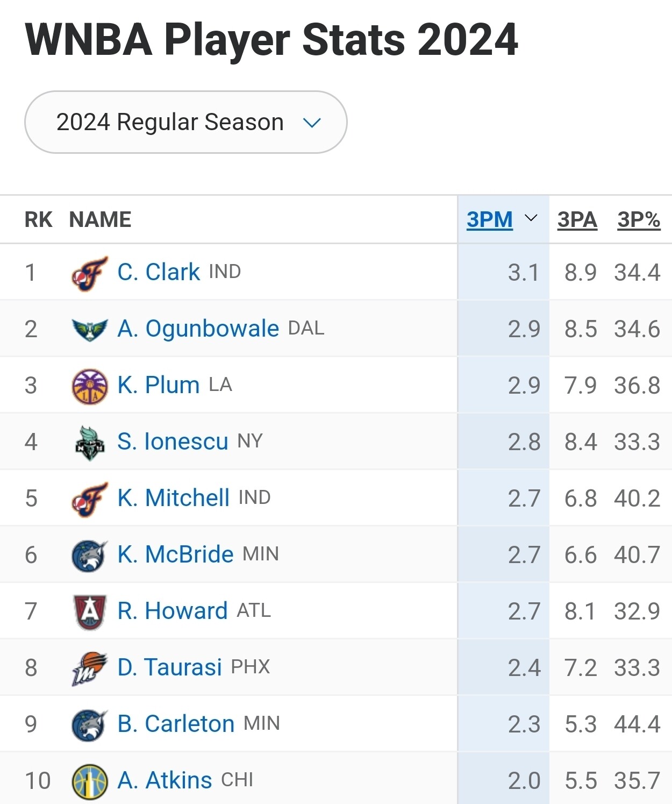Sort by 3PM column header
672x804 pixels.
[x=489, y=219]
